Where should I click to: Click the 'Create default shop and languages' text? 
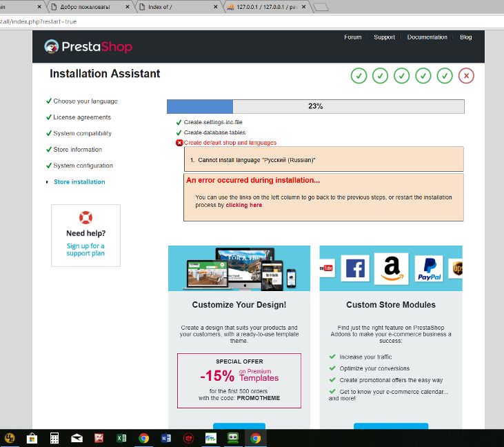click(230, 143)
